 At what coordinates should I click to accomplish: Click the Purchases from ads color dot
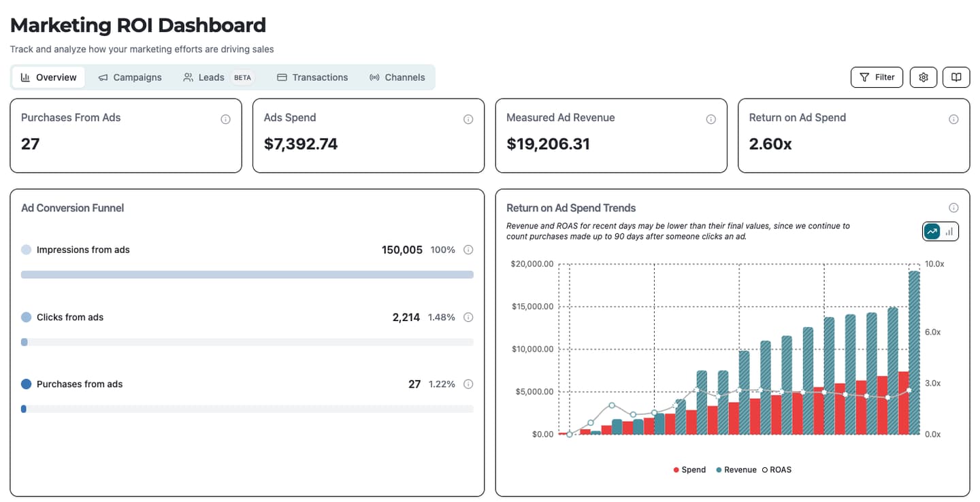(x=27, y=384)
